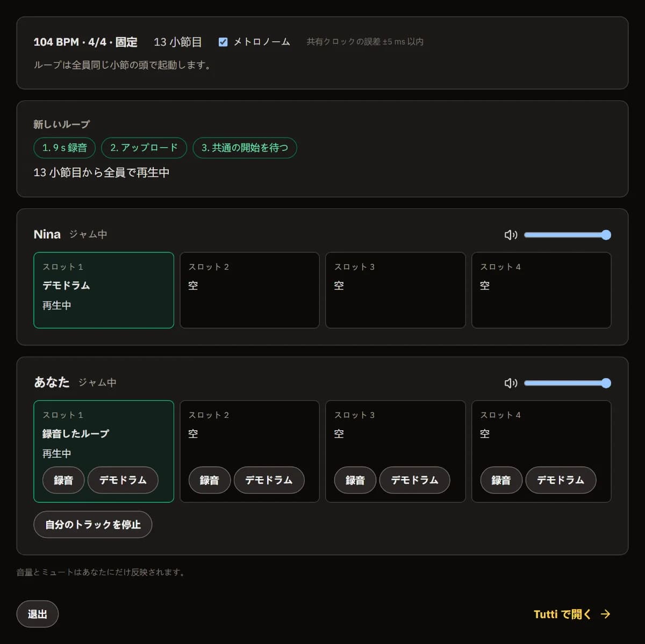The image size is (645, 644).
Task: Click the Nina participant name
Action: [47, 234]
